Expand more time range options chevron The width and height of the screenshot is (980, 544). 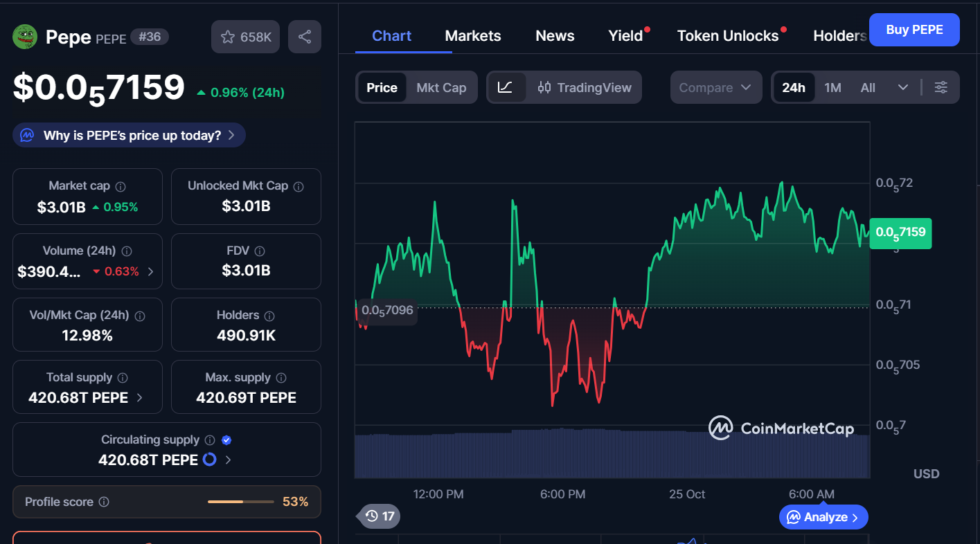(x=902, y=87)
